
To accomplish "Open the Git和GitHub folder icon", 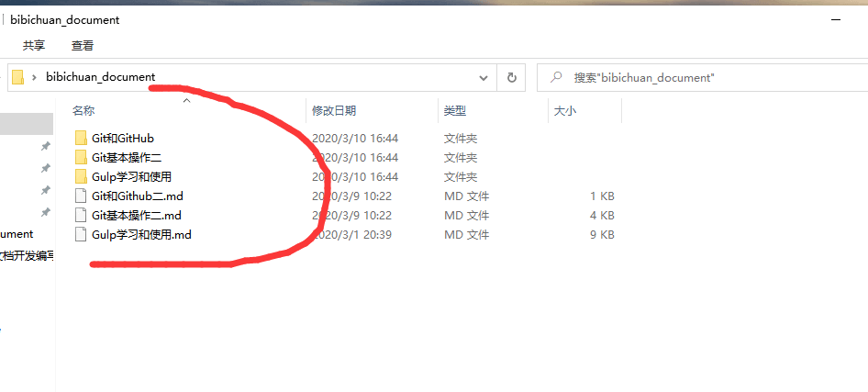I will pos(81,138).
